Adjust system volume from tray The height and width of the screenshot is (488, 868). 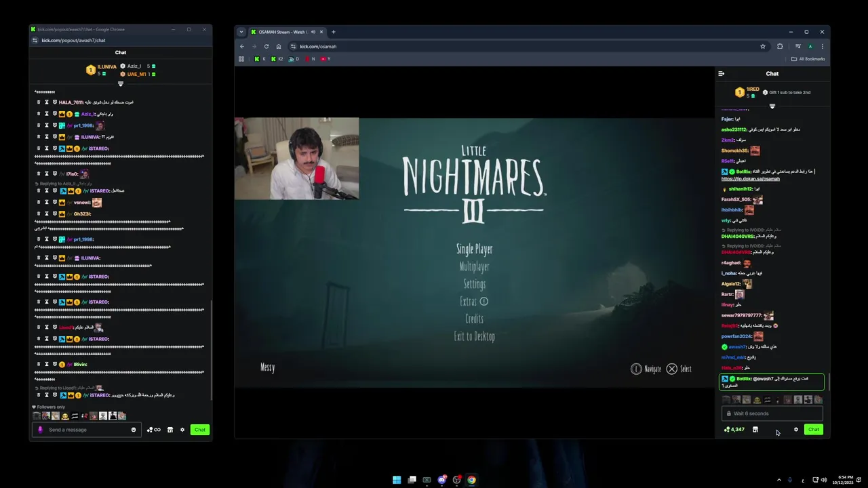[x=823, y=480]
